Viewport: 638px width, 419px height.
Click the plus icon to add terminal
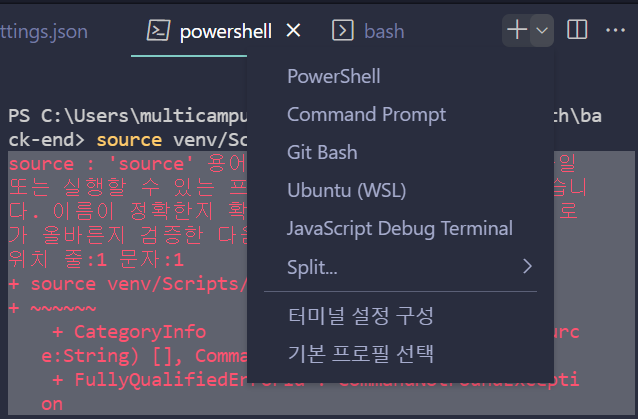point(517,30)
